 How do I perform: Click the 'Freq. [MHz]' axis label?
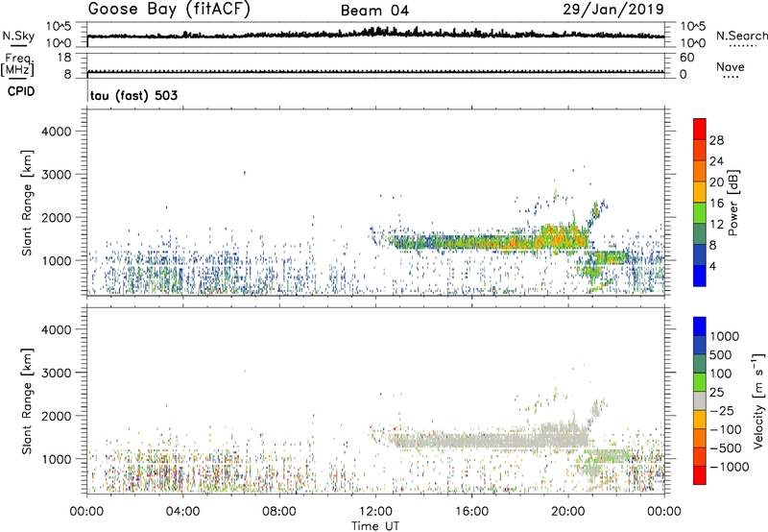(17, 65)
